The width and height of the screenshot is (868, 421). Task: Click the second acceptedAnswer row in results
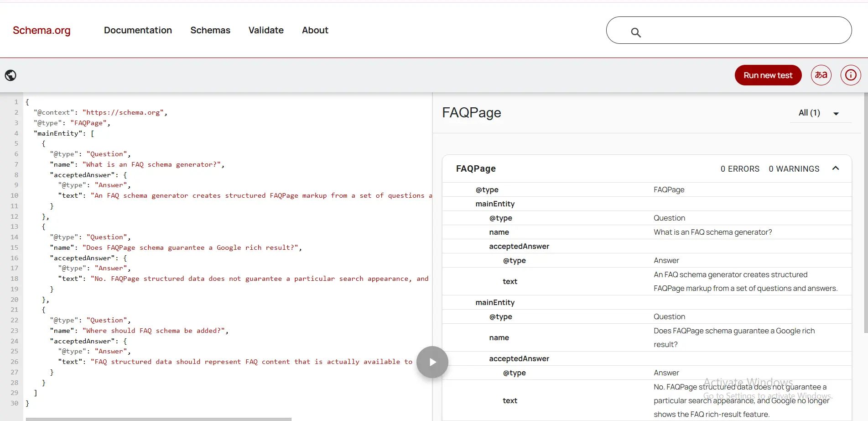tap(647, 358)
